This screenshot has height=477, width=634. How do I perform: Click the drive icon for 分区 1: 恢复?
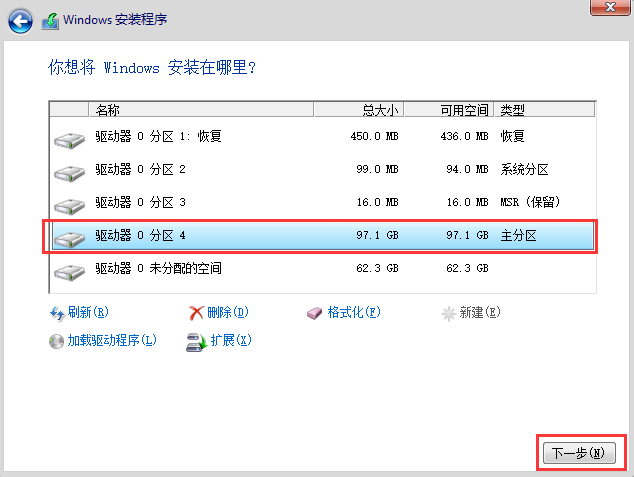tap(70, 140)
